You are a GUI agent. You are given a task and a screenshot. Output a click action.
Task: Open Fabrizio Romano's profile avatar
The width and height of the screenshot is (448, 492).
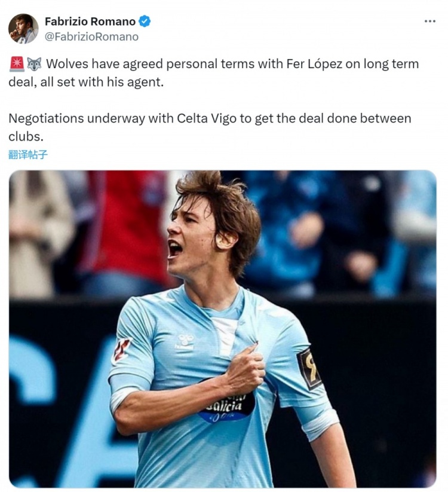pyautogui.click(x=23, y=29)
